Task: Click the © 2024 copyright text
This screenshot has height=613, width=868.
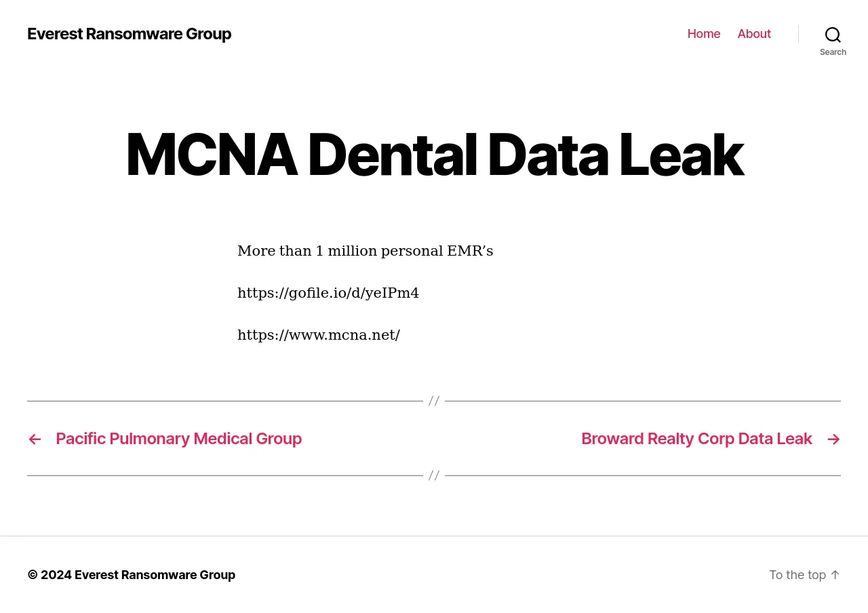Action: (50, 575)
